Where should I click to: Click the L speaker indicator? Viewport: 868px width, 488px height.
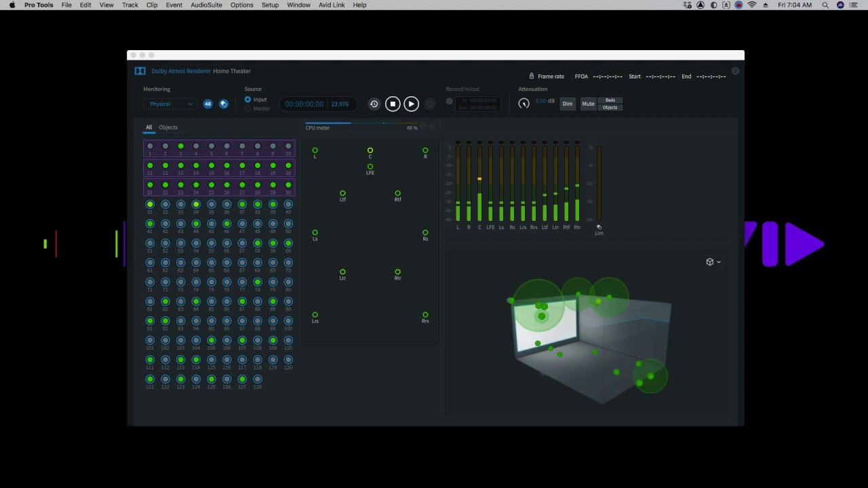[x=315, y=150]
